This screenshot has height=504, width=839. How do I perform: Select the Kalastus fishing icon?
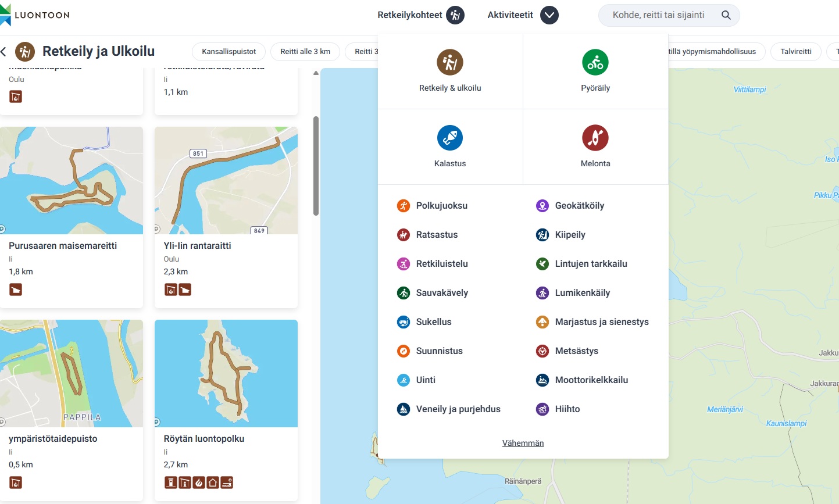coord(449,138)
